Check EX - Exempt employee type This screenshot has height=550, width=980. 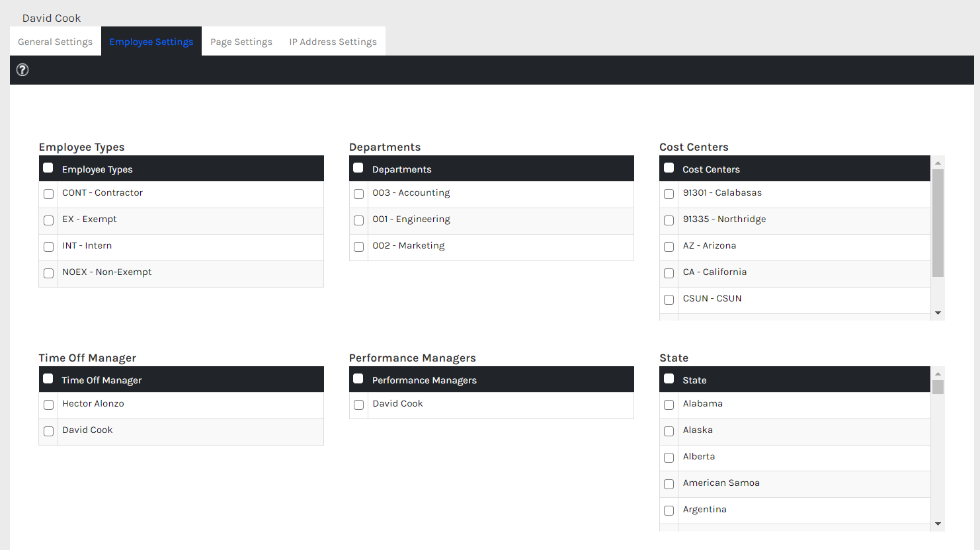coord(48,220)
